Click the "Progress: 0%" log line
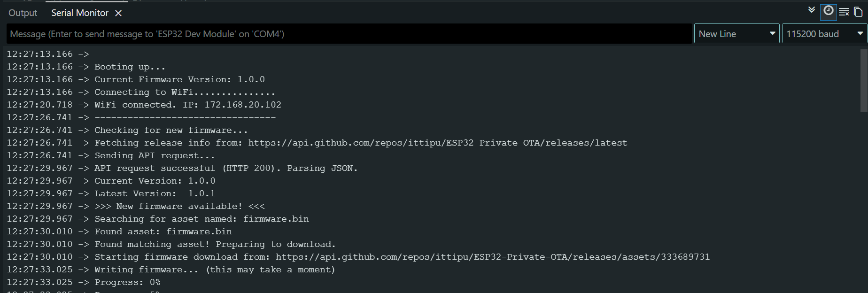The image size is (868, 293). point(127,282)
